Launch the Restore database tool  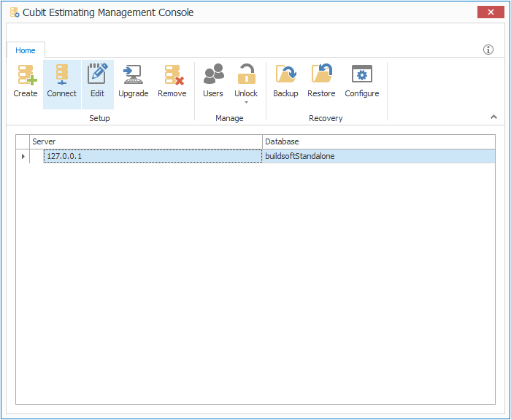[321, 75]
